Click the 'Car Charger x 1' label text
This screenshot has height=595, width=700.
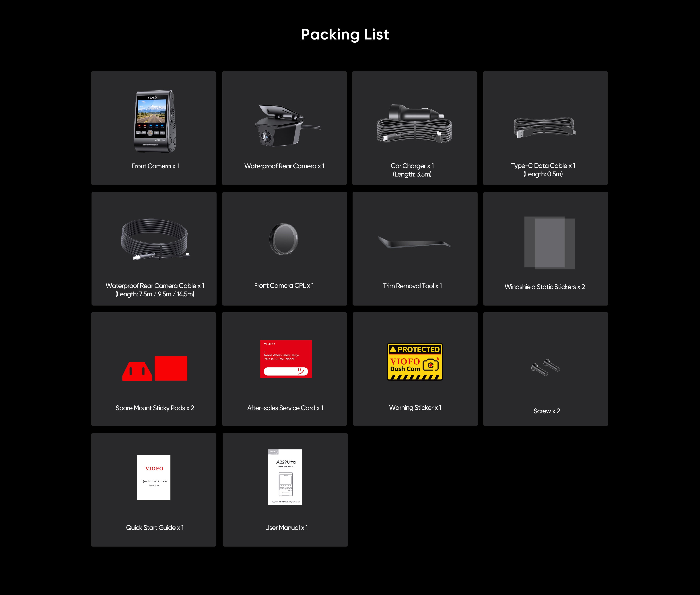tap(412, 166)
